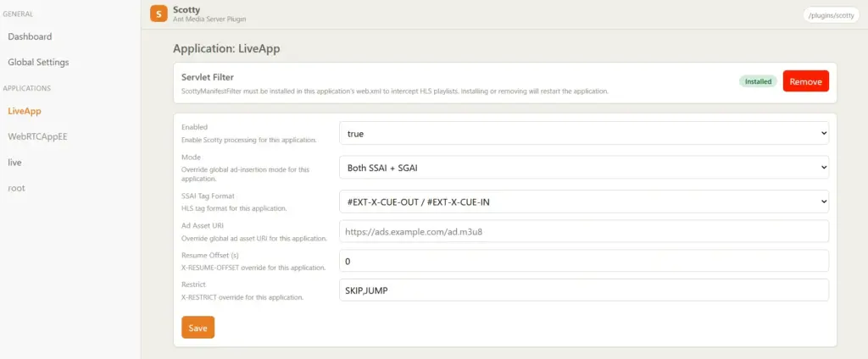Click the ScottyManifestFilter description text
Viewport: 868px width, 359px height.
tap(395, 91)
